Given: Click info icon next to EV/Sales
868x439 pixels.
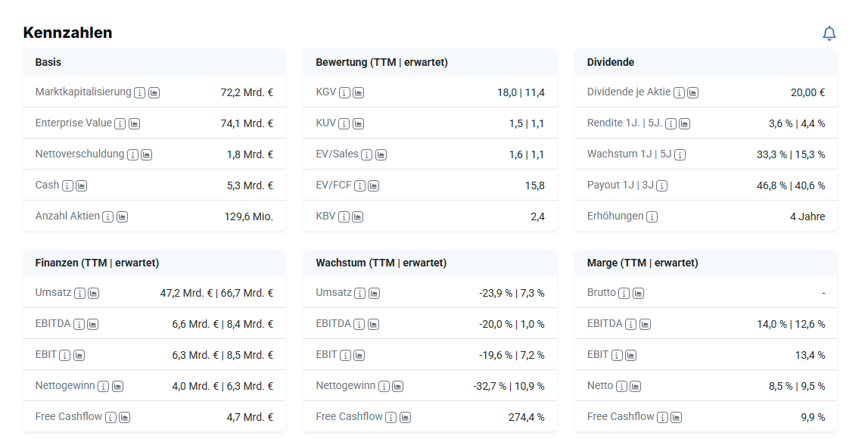Looking at the screenshot, I should click(x=367, y=154).
